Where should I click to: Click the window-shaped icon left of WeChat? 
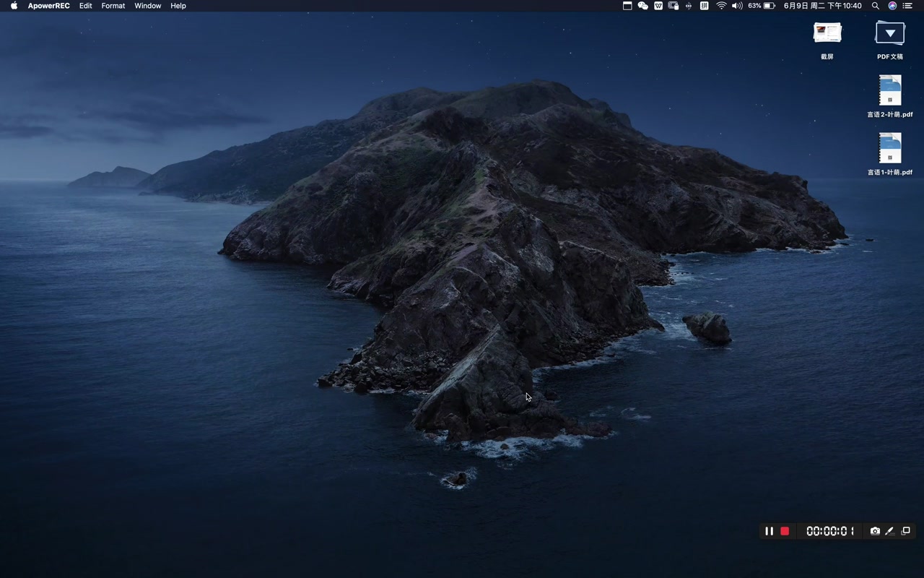(x=627, y=6)
